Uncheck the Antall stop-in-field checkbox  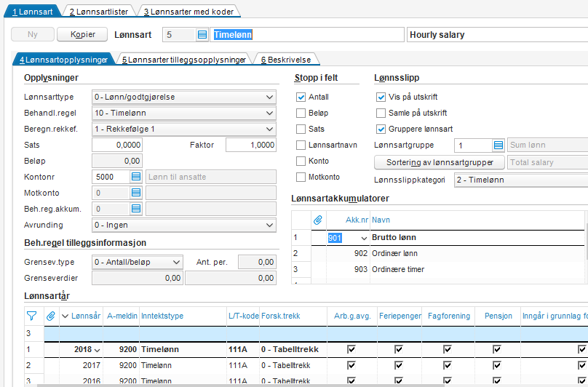[301, 97]
